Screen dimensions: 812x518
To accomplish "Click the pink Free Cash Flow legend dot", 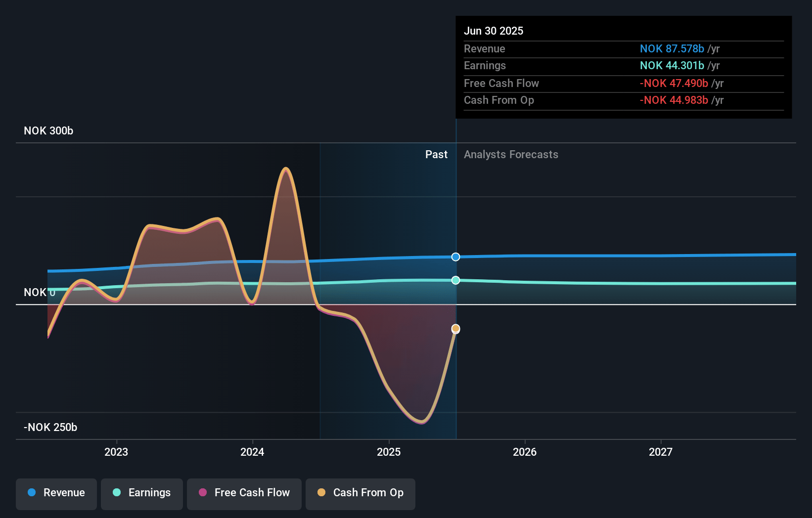I will pyautogui.click(x=203, y=492).
